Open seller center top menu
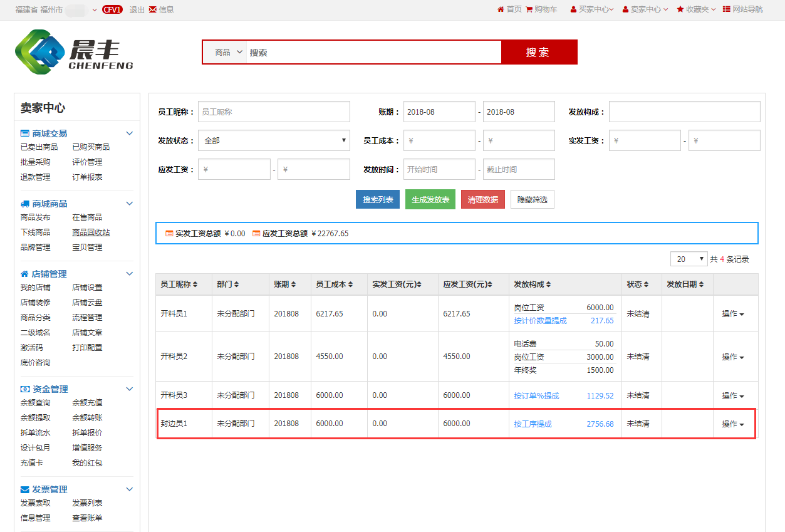 pos(645,9)
